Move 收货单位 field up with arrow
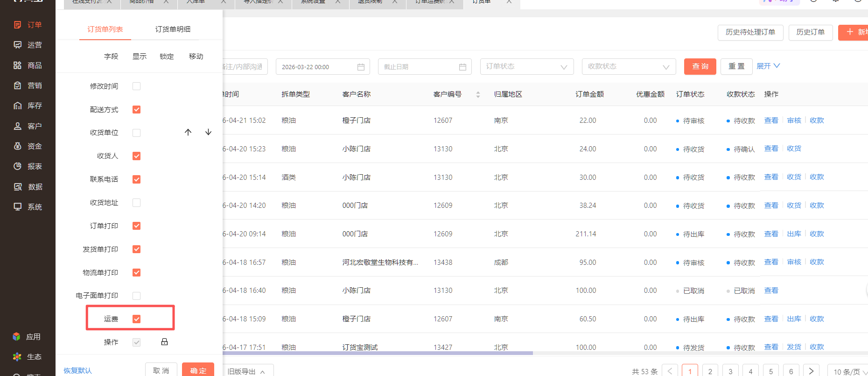 click(188, 132)
